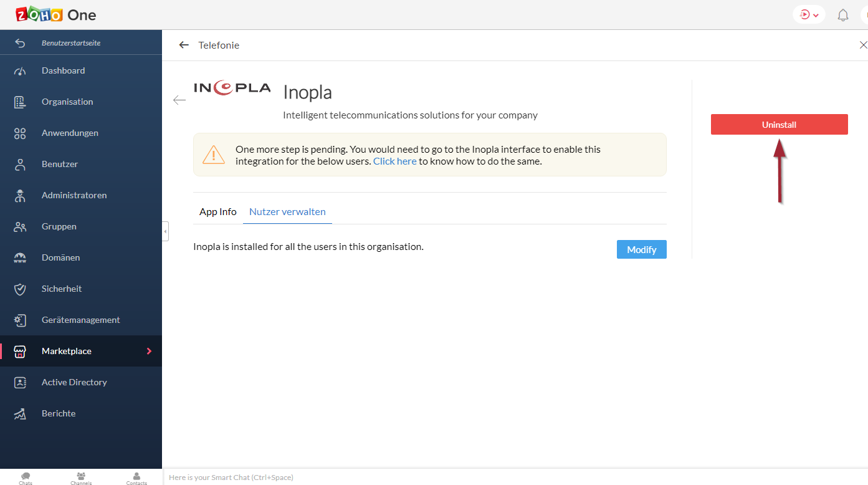Click the blue Modify button
This screenshot has width=868, height=485.
tap(642, 249)
